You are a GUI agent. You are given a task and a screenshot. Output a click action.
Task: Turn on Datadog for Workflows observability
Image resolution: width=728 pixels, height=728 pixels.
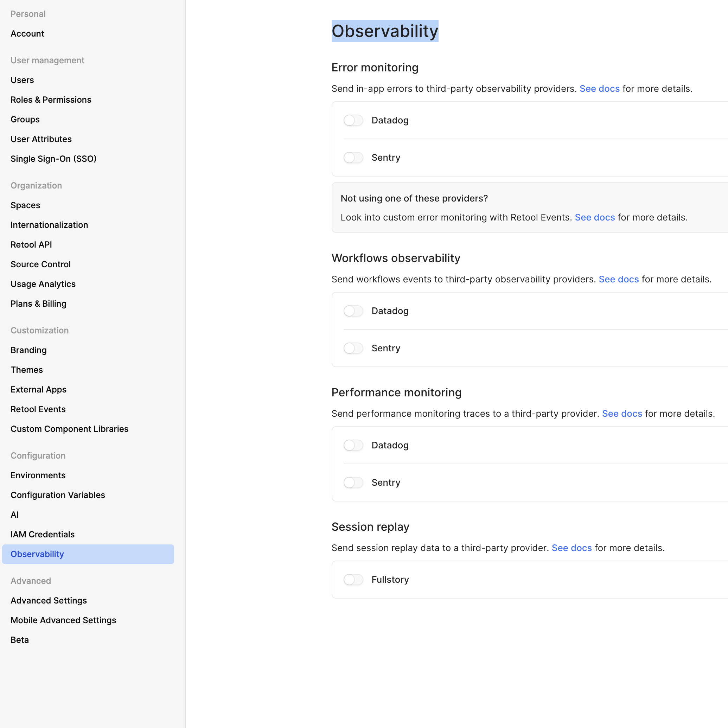pos(353,311)
